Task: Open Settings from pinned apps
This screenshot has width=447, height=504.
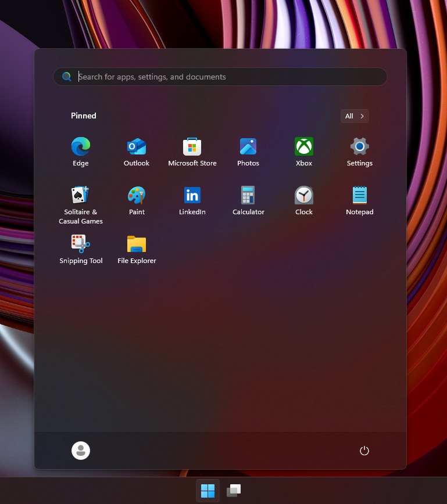Action: tap(359, 152)
